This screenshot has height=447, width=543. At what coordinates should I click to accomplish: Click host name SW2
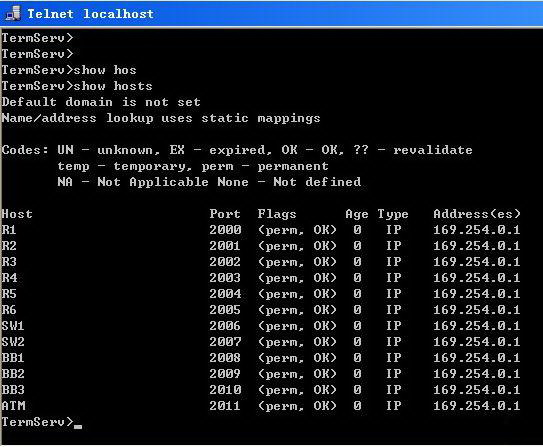13,342
